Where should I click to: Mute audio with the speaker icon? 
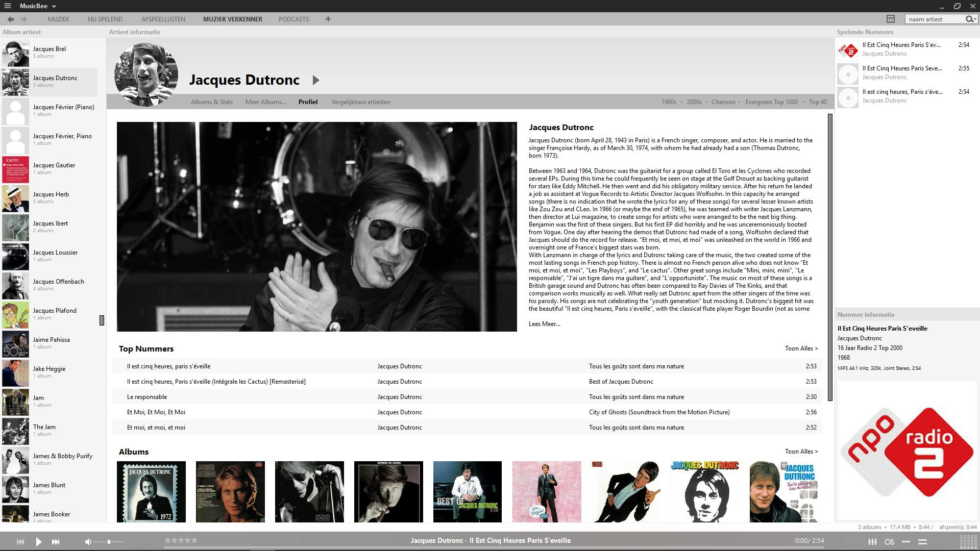pos(88,542)
